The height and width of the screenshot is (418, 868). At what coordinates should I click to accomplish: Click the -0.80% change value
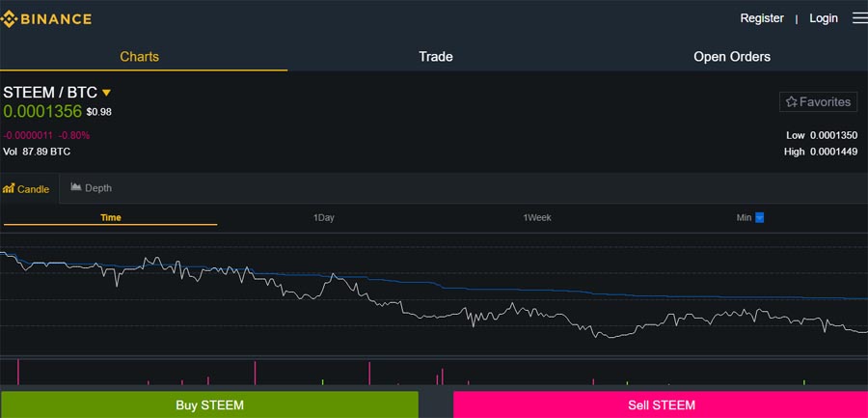pyautogui.click(x=74, y=135)
